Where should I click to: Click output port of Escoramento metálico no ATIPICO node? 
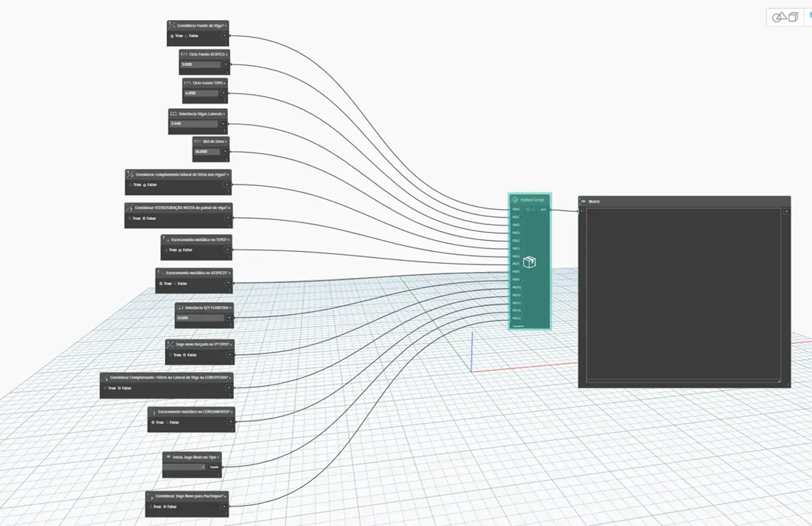click(228, 284)
